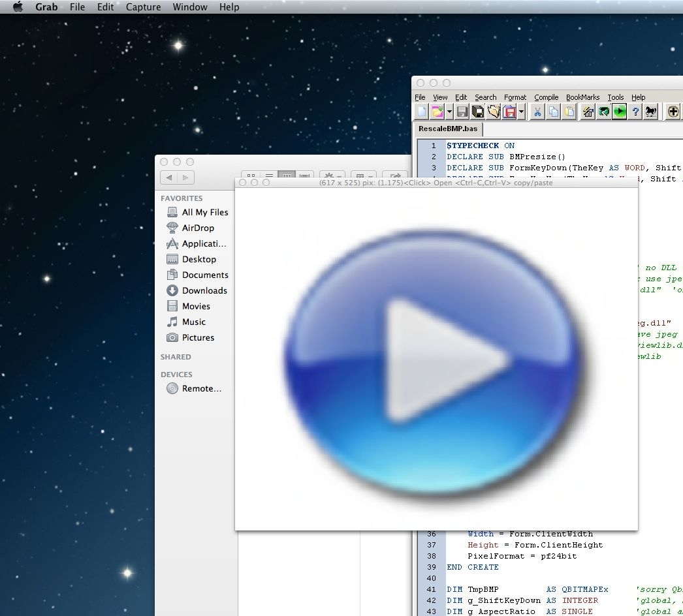Open the Format menu in editor
This screenshot has width=683, height=616.
point(515,97)
